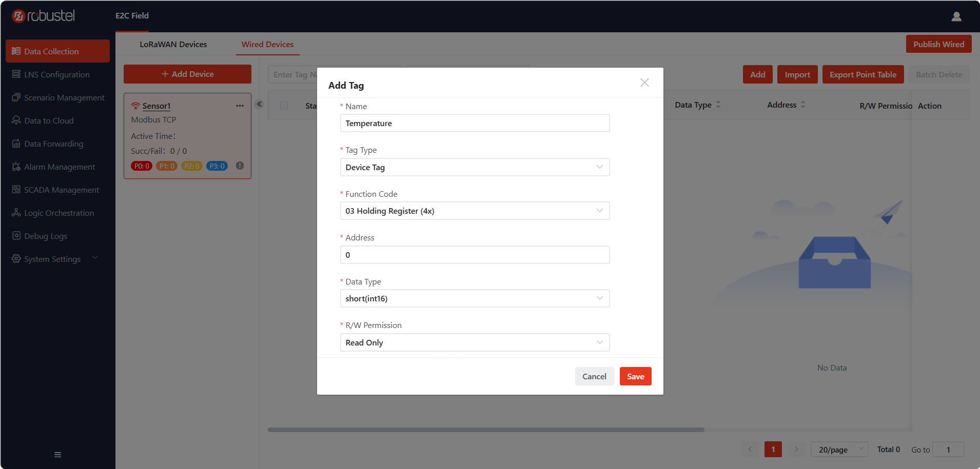
Task: Sort by Data Type column arrows
Action: tap(718, 105)
